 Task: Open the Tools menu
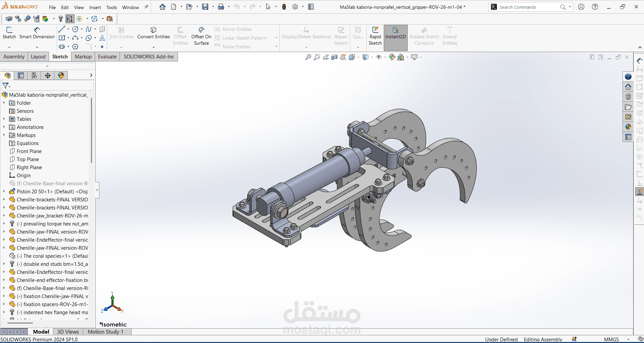coord(111,7)
